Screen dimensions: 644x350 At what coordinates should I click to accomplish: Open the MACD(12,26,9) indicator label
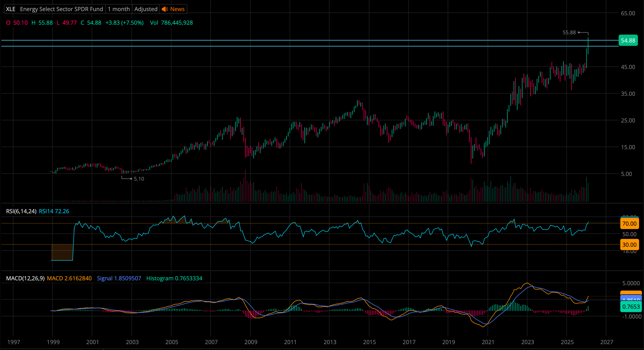click(25, 278)
